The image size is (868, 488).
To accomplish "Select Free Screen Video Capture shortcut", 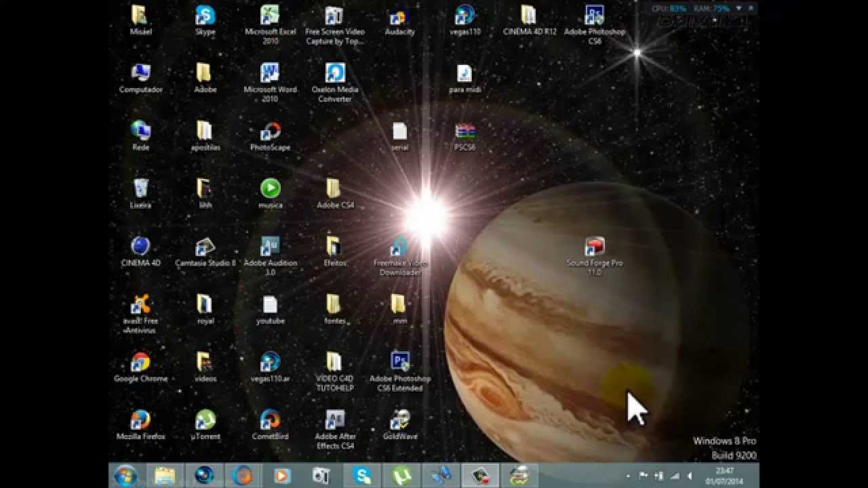I will pos(335,25).
